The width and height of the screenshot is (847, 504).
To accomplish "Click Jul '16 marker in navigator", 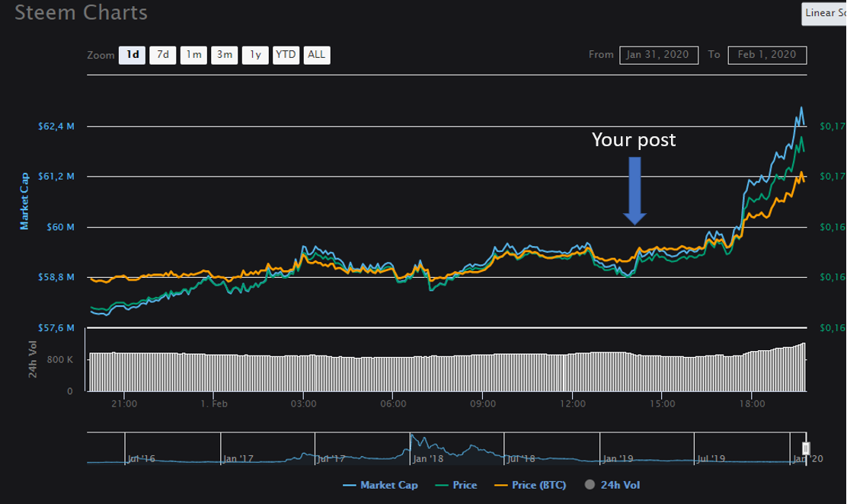I will pyautogui.click(x=142, y=458).
